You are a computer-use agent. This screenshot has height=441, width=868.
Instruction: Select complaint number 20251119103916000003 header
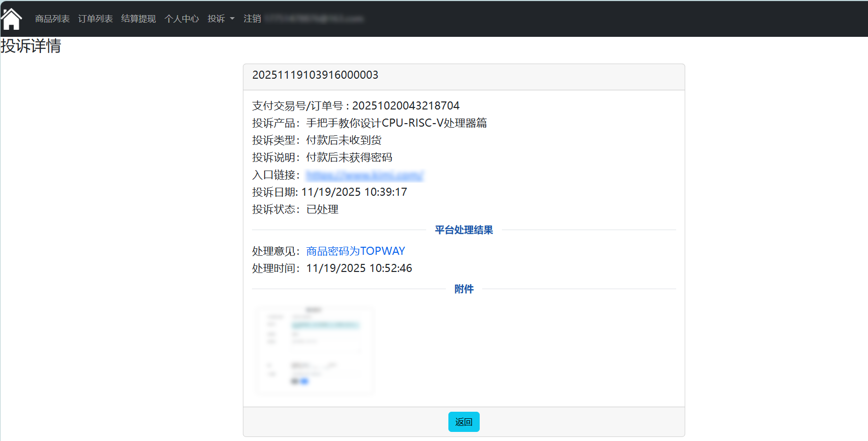pos(315,75)
